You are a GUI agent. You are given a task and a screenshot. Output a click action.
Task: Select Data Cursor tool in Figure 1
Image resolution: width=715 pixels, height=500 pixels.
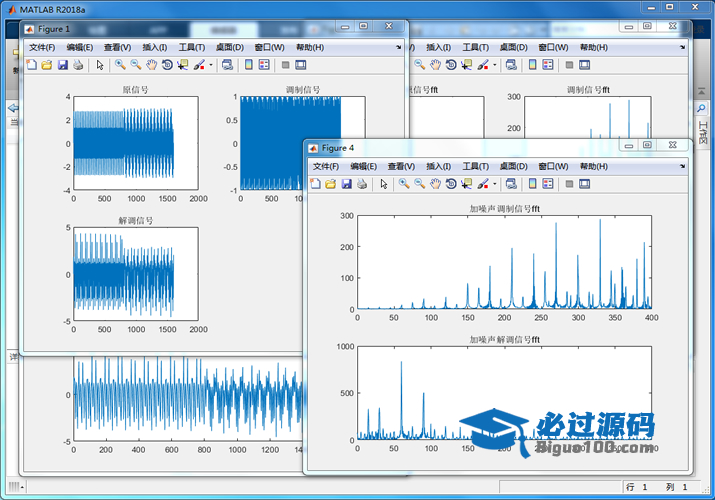pos(182,65)
